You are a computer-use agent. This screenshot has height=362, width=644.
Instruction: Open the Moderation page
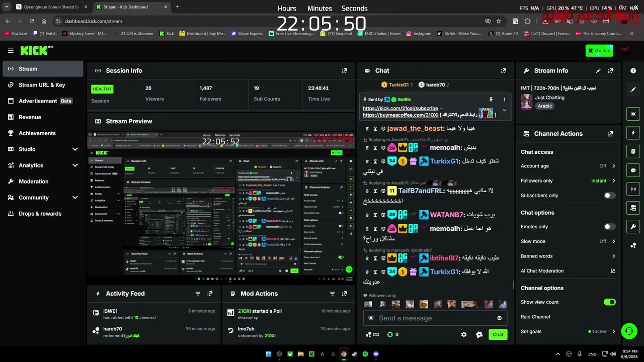click(x=43, y=182)
